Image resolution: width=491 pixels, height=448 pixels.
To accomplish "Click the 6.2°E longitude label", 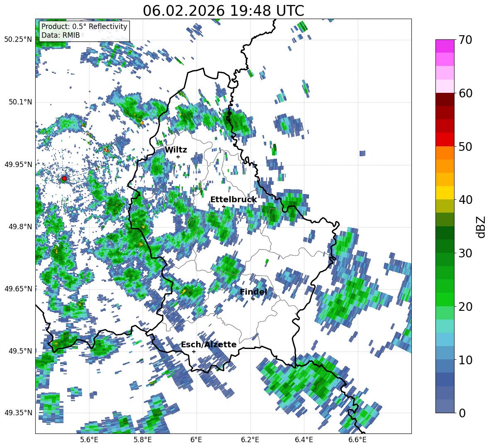I will click(x=250, y=440).
